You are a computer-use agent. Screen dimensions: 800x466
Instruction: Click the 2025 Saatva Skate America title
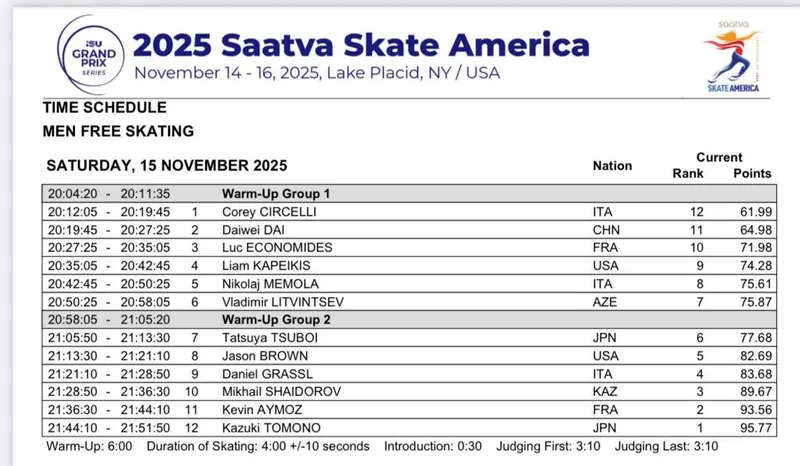[360, 44]
